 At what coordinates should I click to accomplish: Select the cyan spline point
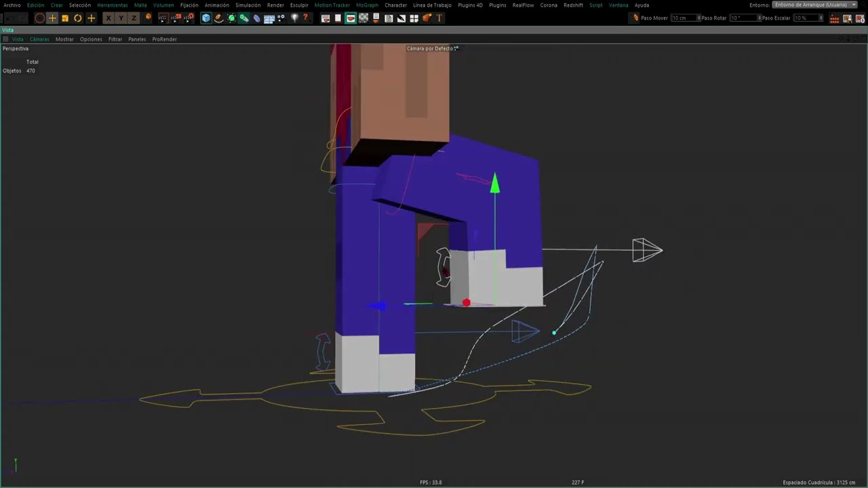[554, 333]
